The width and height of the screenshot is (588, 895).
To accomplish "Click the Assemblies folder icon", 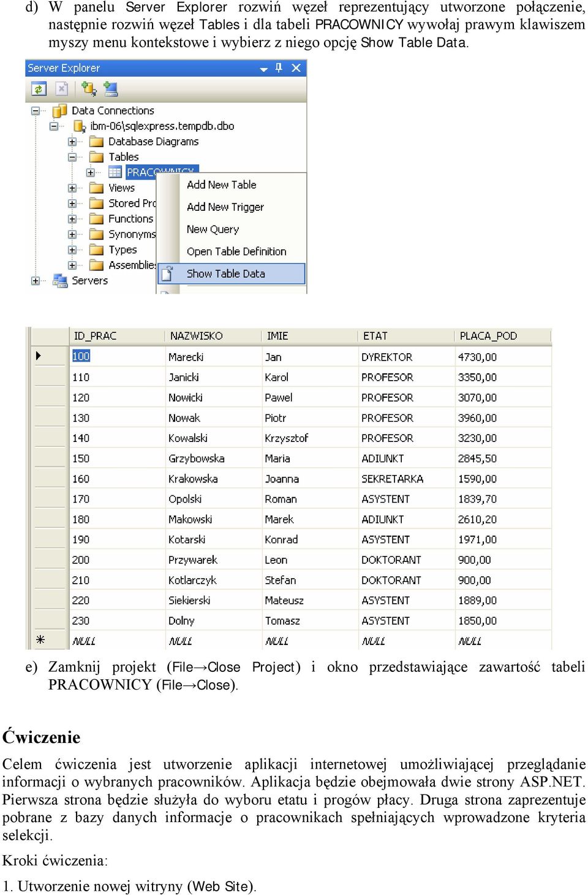I will (x=96, y=265).
